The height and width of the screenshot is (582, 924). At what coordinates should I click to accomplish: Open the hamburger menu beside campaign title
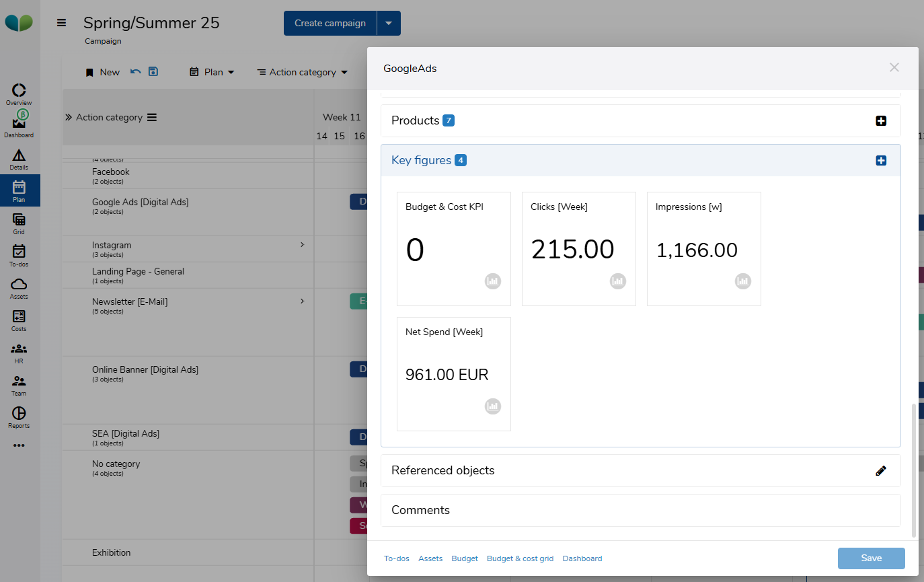coord(62,23)
